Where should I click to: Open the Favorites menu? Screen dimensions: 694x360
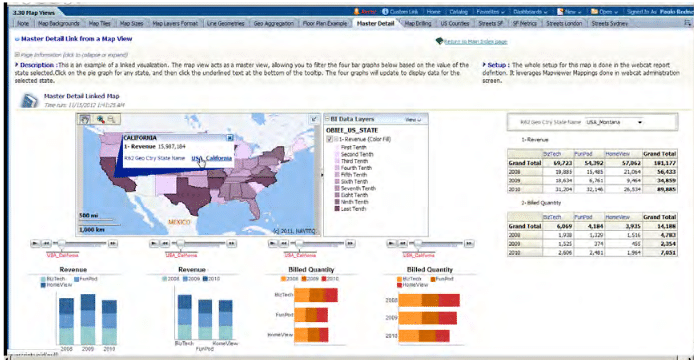[490, 12]
